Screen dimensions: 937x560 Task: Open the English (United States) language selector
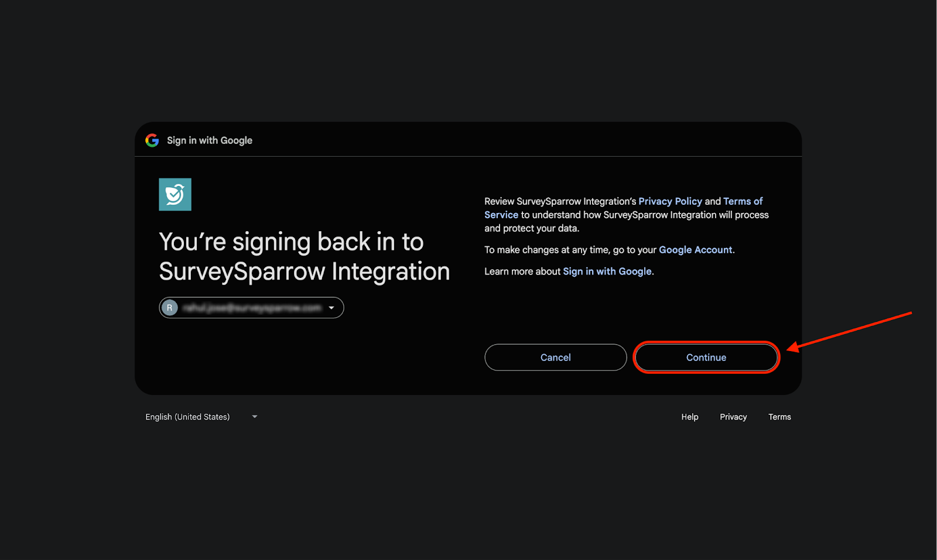pos(187,417)
